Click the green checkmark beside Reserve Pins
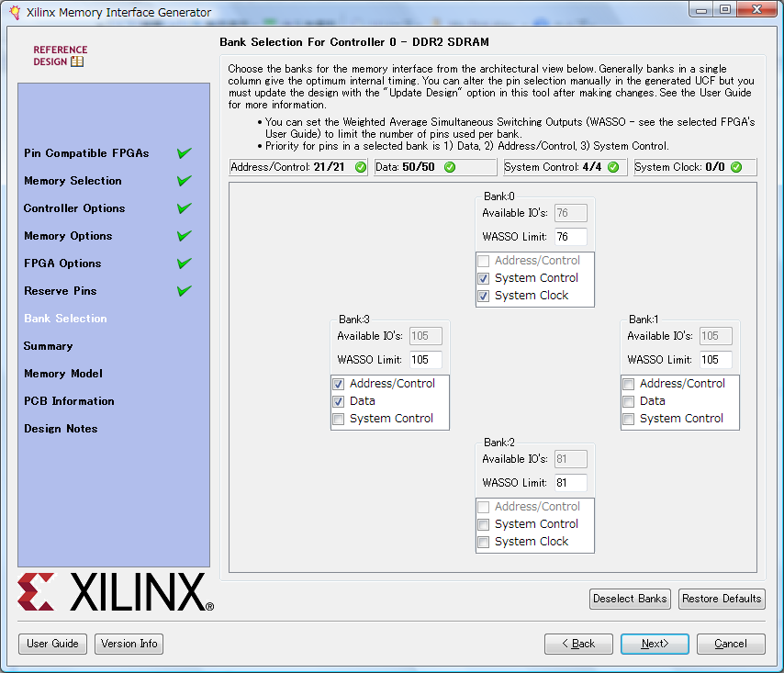This screenshot has width=784, height=673. (185, 291)
